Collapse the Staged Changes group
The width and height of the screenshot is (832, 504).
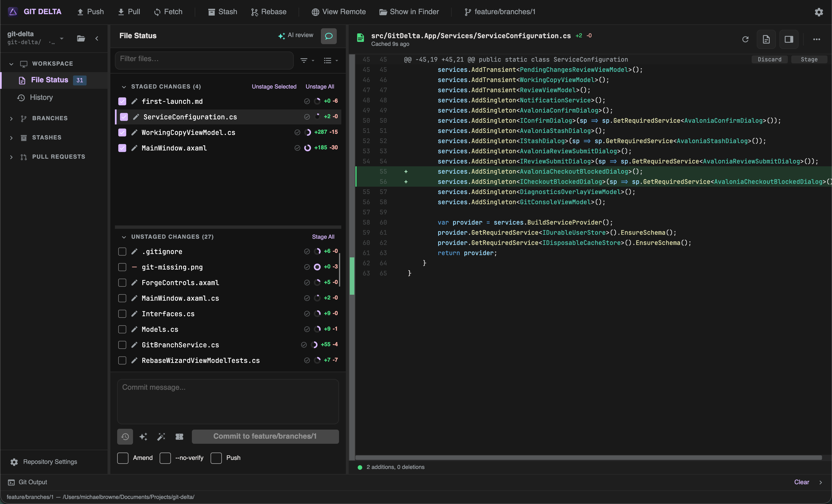click(124, 87)
